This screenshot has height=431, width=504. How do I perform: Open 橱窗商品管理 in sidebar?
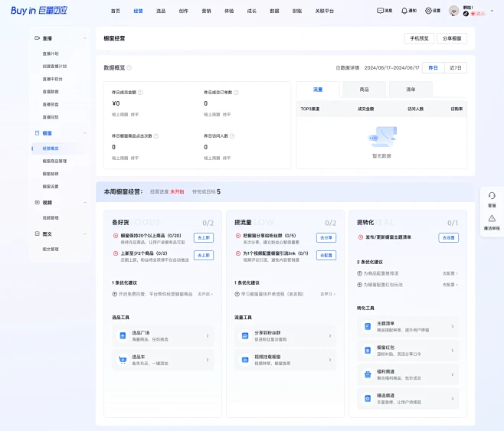[x=54, y=161]
